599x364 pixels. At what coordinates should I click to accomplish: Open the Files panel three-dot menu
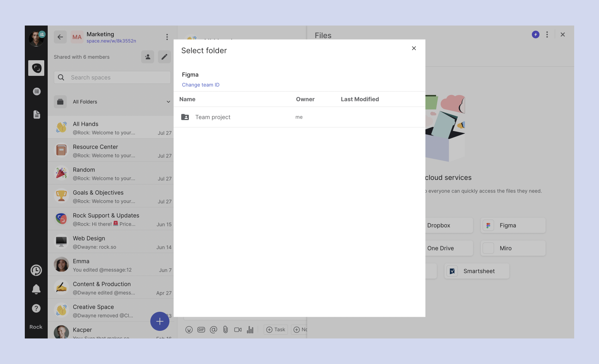point(547,35)
